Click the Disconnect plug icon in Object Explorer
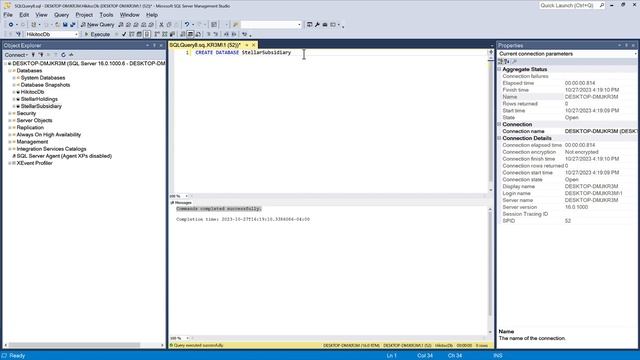The image size is (640, 360). click(x=40, y=55)
